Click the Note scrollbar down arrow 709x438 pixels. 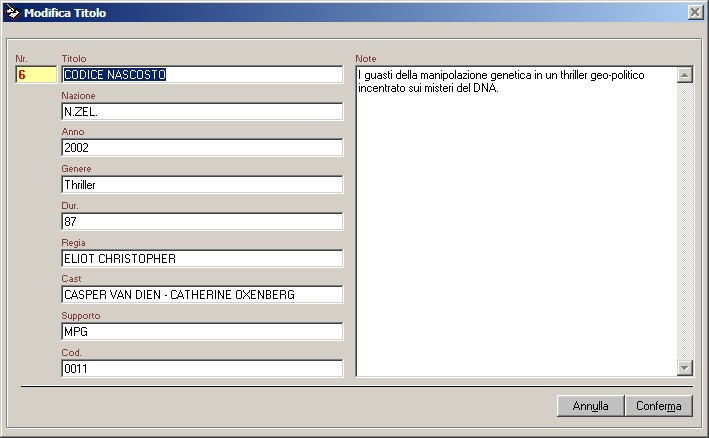click(x=685, y=368)
